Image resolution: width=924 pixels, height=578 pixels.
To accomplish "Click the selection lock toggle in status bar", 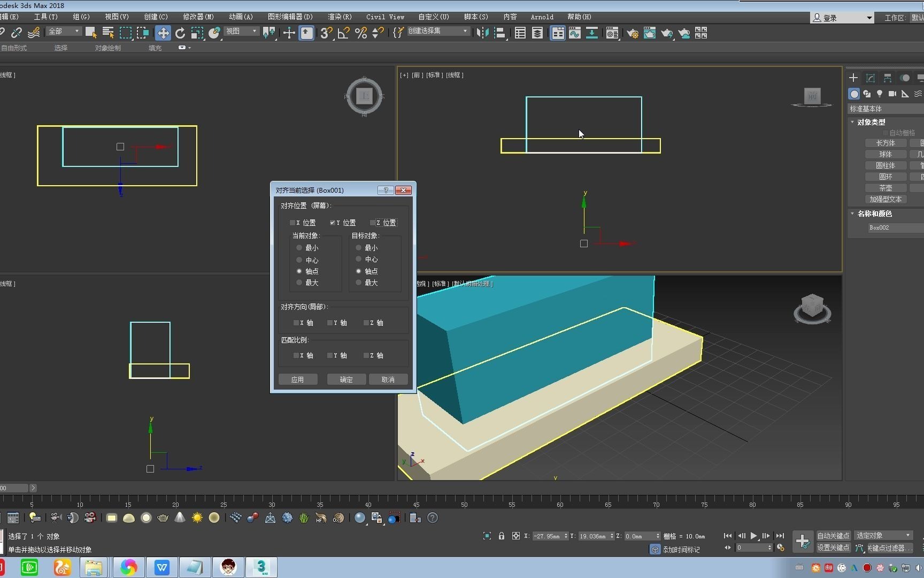I will (x=502, y=536).
